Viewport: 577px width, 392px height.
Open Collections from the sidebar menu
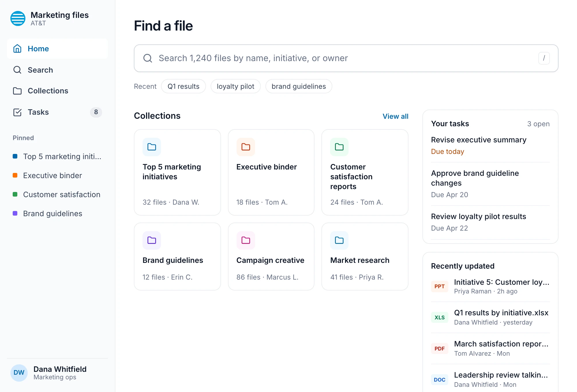57,91
